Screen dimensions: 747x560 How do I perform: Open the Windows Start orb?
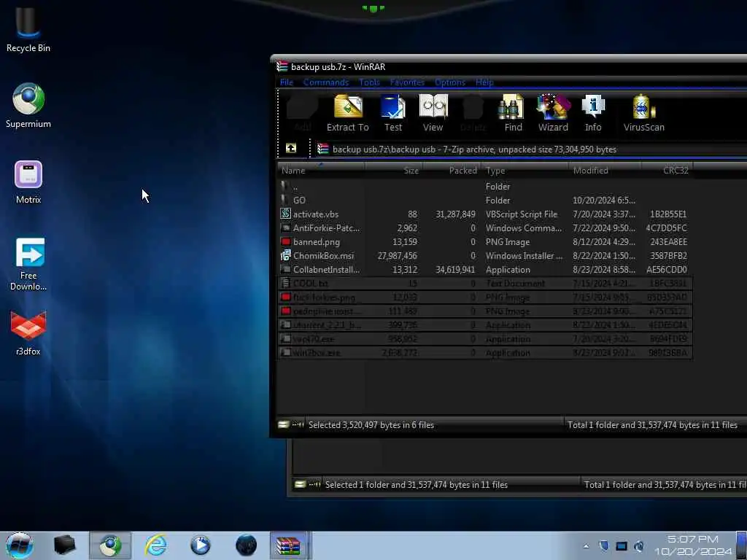[x=20, y=545]
